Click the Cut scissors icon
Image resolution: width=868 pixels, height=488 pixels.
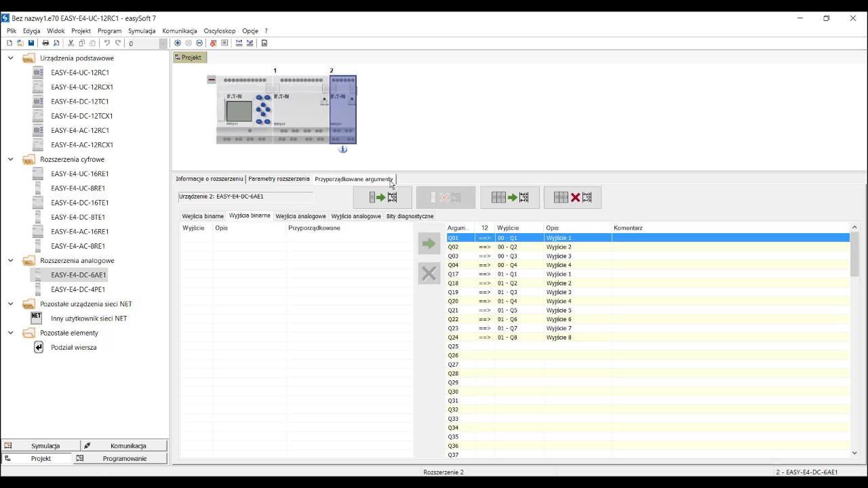pyautogui.click(x=71, y=43)
